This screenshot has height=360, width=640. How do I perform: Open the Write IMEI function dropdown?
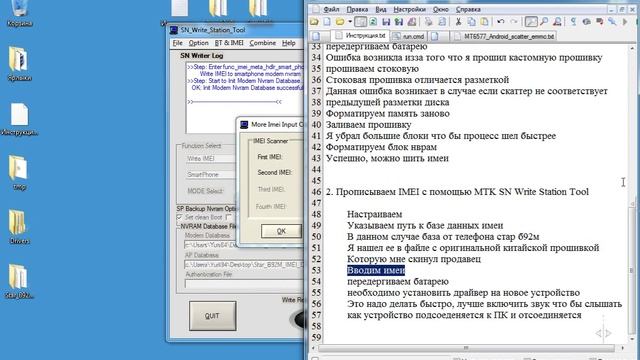(x=211, y=158)
